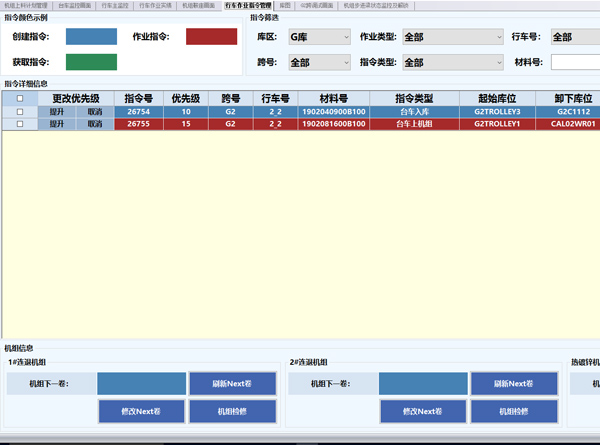Click 提升 for instruction 26754
This screenshot has height=445, width=600.
coord(56,112)
